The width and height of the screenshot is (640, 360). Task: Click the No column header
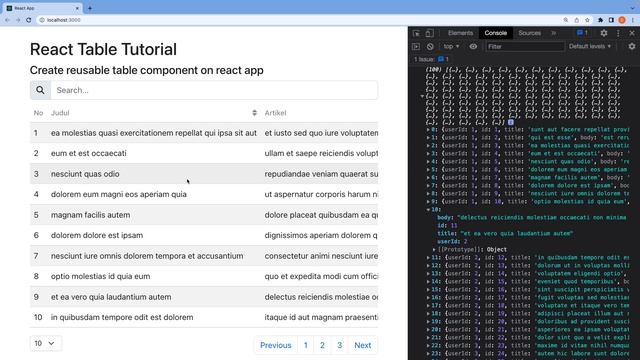[38, 113]
